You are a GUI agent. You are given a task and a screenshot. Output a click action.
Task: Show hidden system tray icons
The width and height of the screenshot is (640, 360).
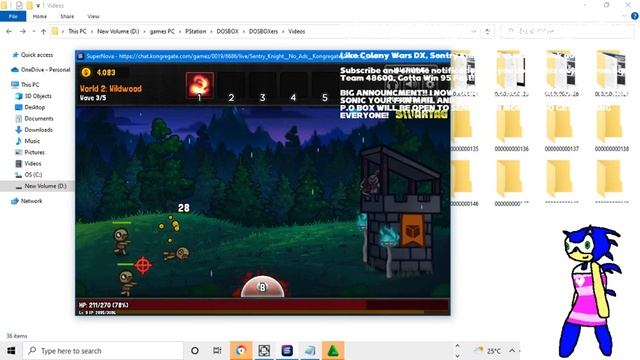click(512, 351)
